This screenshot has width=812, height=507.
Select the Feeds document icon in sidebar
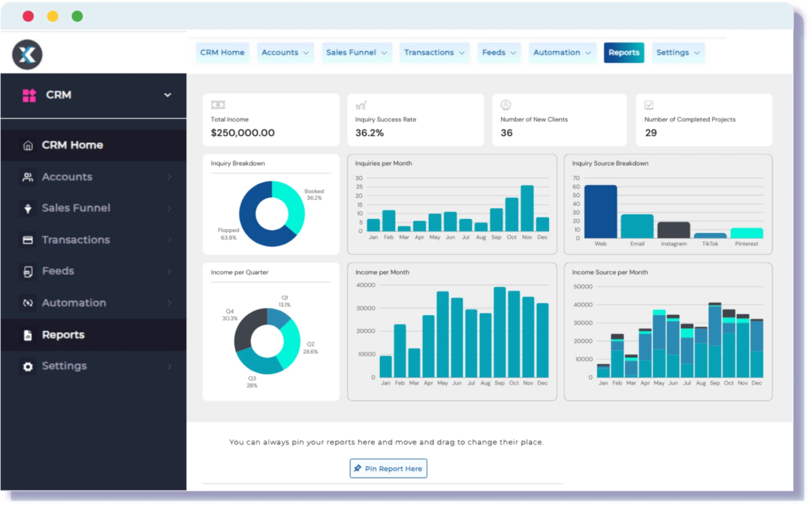(x=28, y=271)
